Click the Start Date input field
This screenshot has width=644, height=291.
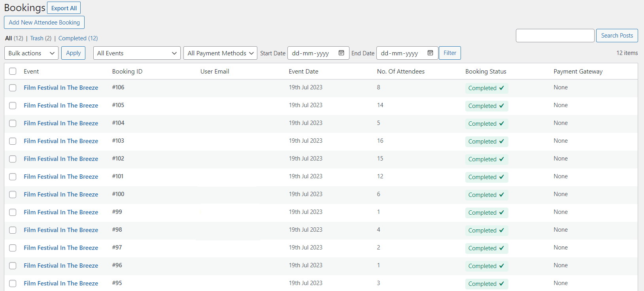click(x=312, y=53)
